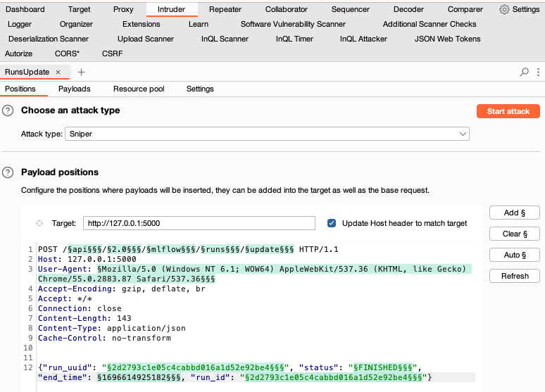Open the Repeater tab
Image resolution: width=545 pixels, height=392 pixels.
click(225, 9)
